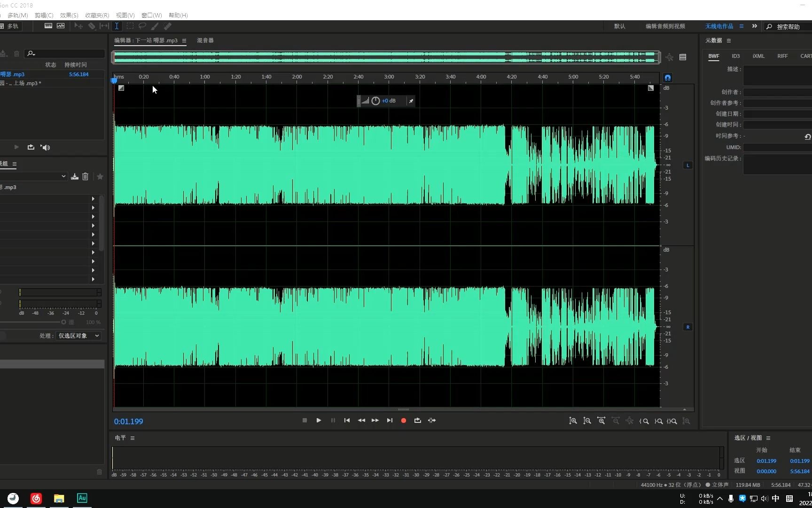
Task: Adjust HUD volume knob +0 dB
Action: click(375, 101)
